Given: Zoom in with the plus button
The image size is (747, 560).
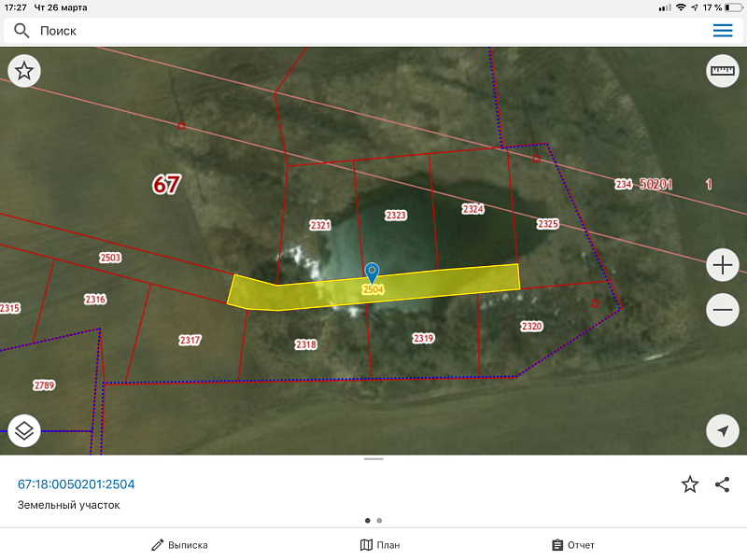Looking at the screenshot, I should click(723, 265).
